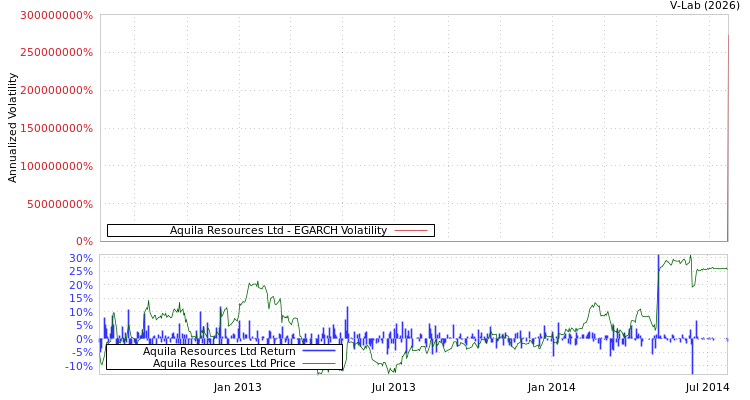Click the 20% return axis label

[x=80, y=285]
